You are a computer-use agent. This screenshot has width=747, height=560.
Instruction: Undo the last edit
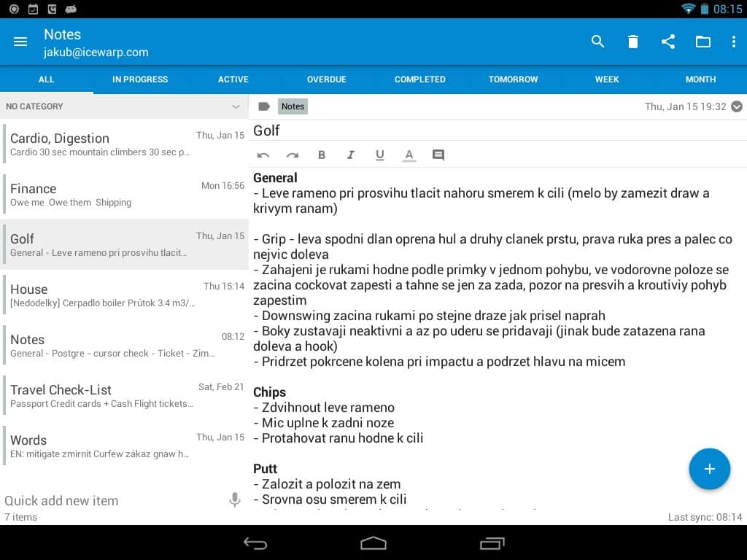click(x=263, y=155)
